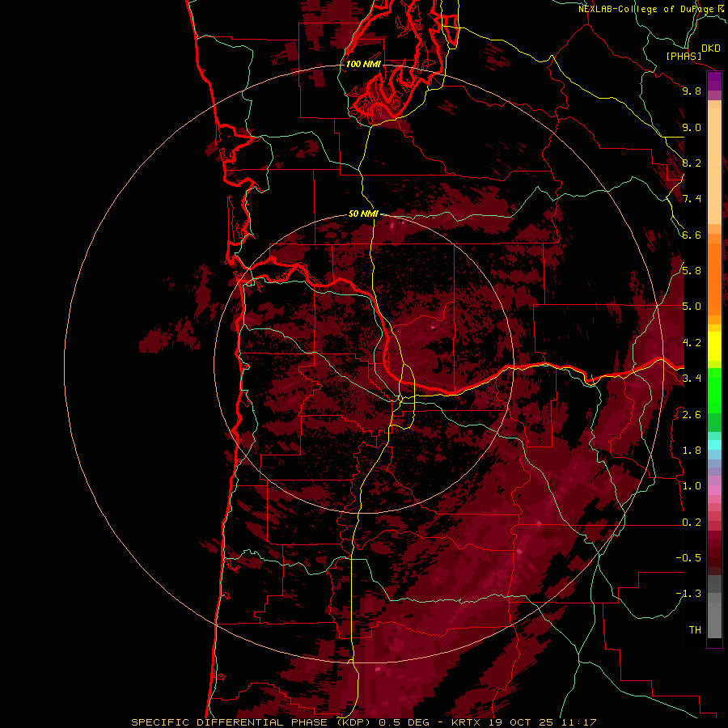
Task: Select the 5.8 value on the color scale
Action: pyautogui.click(x=692, y=271)
